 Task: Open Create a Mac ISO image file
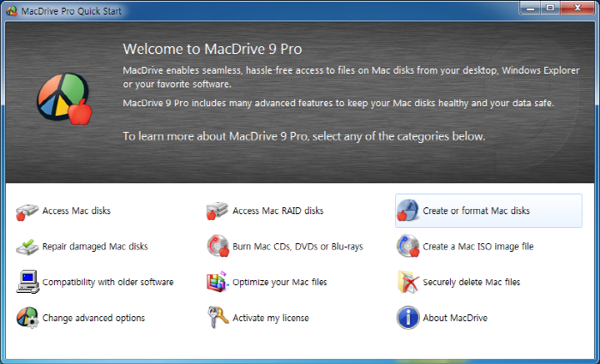click(x=478, y=247)
